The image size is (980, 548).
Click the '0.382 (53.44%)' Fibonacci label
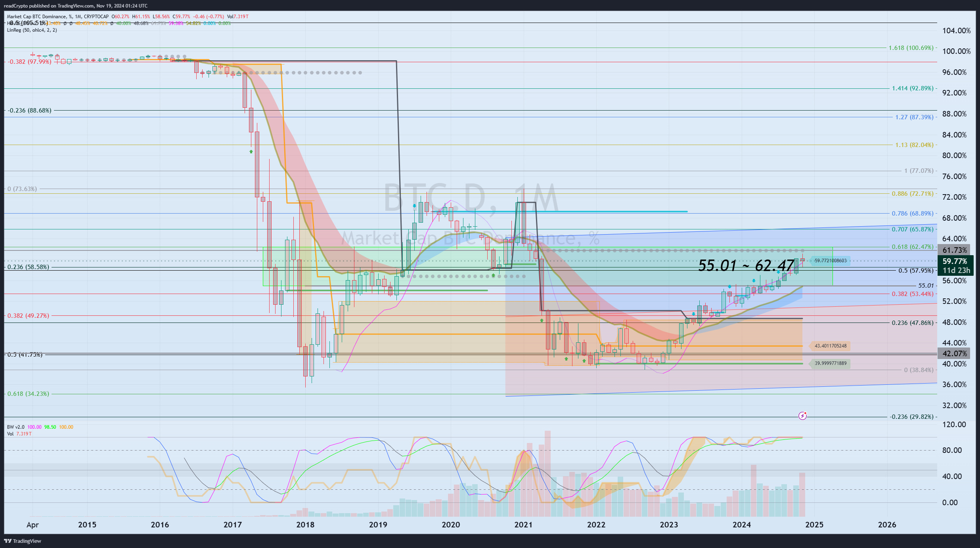(913, 294)
